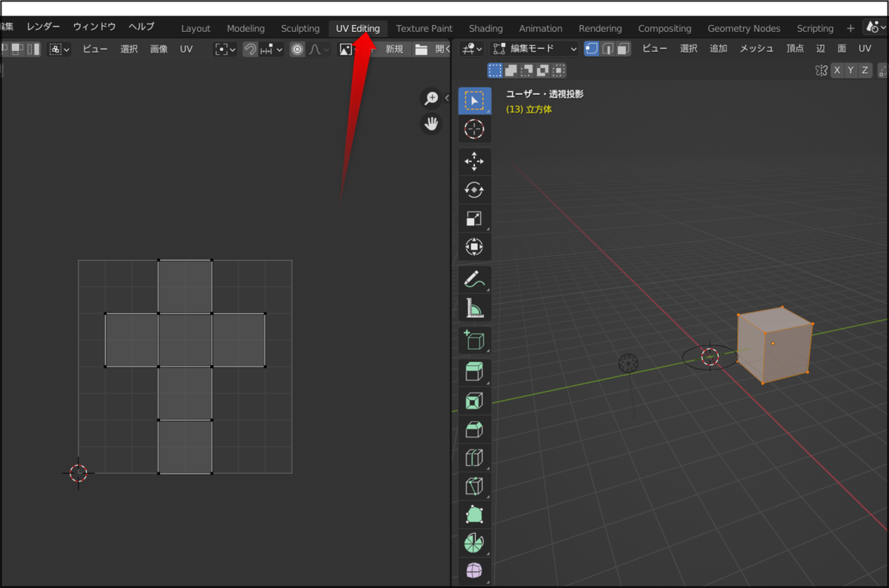Enable vertex select mode

(x=592, y=49)
